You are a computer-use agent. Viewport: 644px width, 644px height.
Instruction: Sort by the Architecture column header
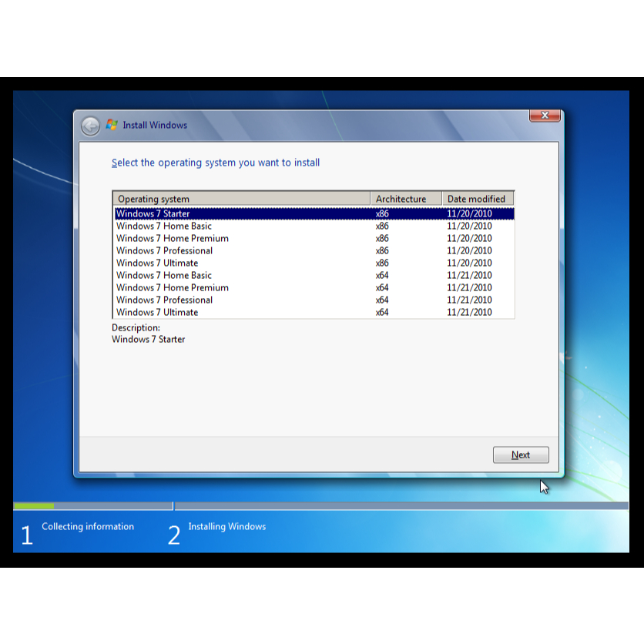coord(406,199)
